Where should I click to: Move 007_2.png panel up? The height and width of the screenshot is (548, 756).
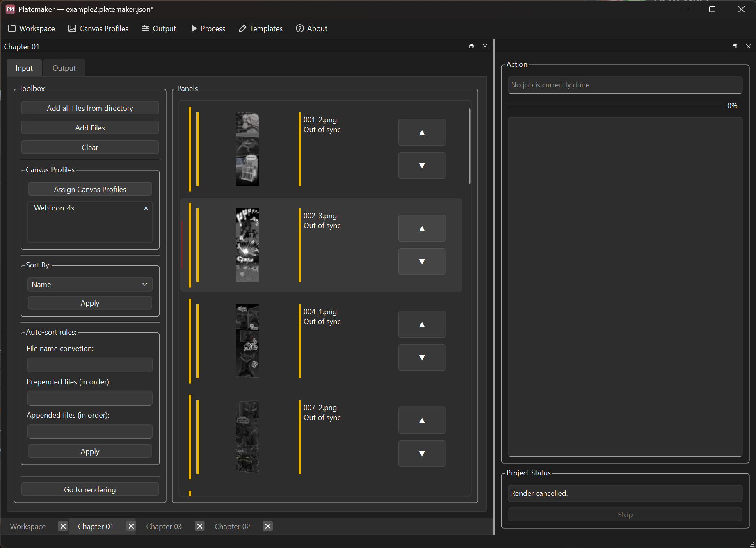[422, 420]
